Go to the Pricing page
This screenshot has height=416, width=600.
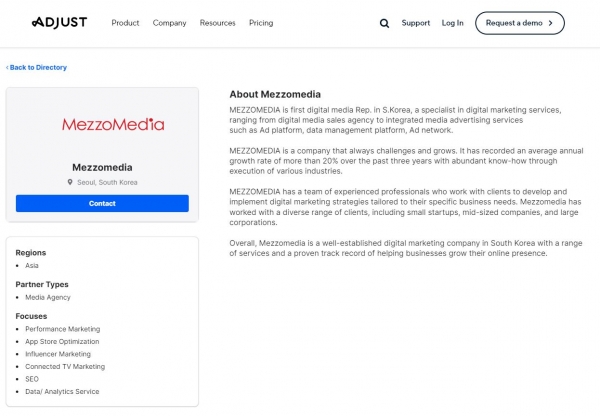tap(261, 23)
